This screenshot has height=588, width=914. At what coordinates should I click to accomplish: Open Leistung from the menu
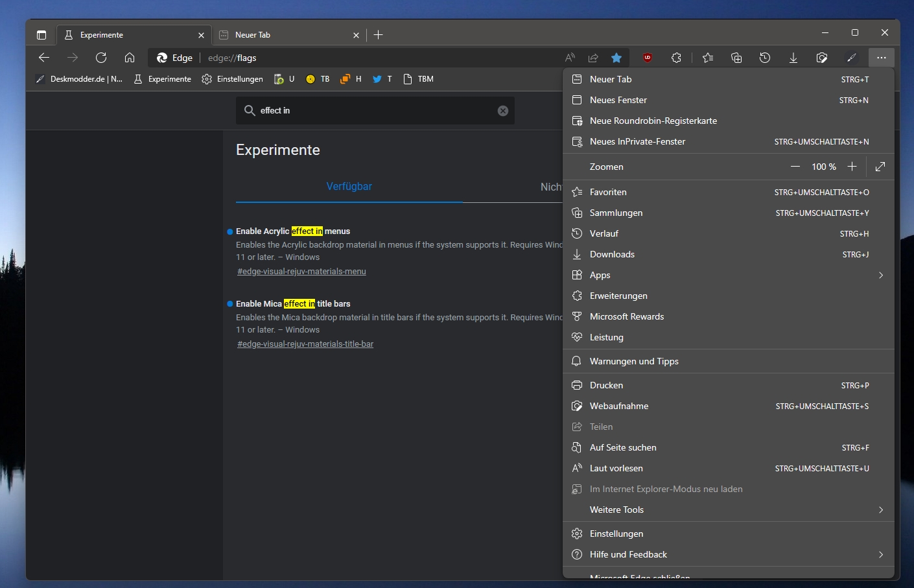pyautogui.click(x=729, y=337)
